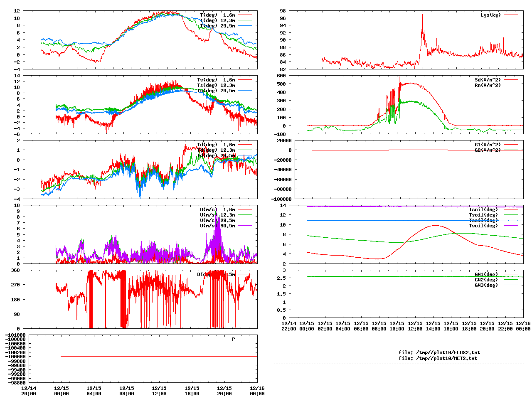This screenshot has width=532, height=399.
Task: Select the 'Ts(deg) 12.3m' legend label
Action: [x=216, y=85]
